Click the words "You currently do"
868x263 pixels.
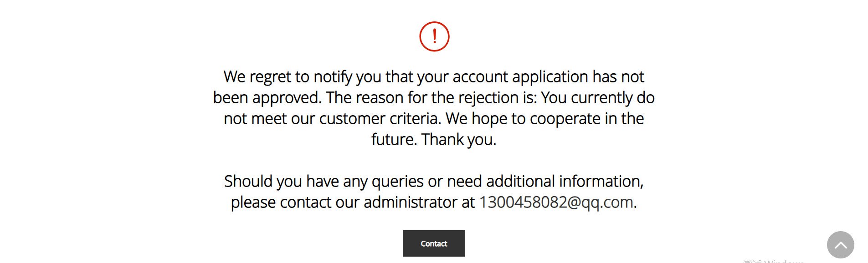point(598,98)
